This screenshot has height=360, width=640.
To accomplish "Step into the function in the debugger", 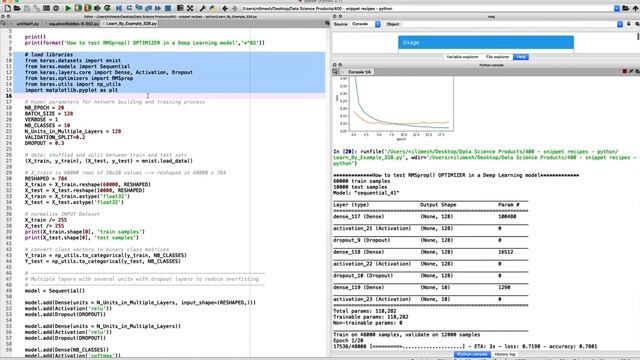I will [139, 8].
